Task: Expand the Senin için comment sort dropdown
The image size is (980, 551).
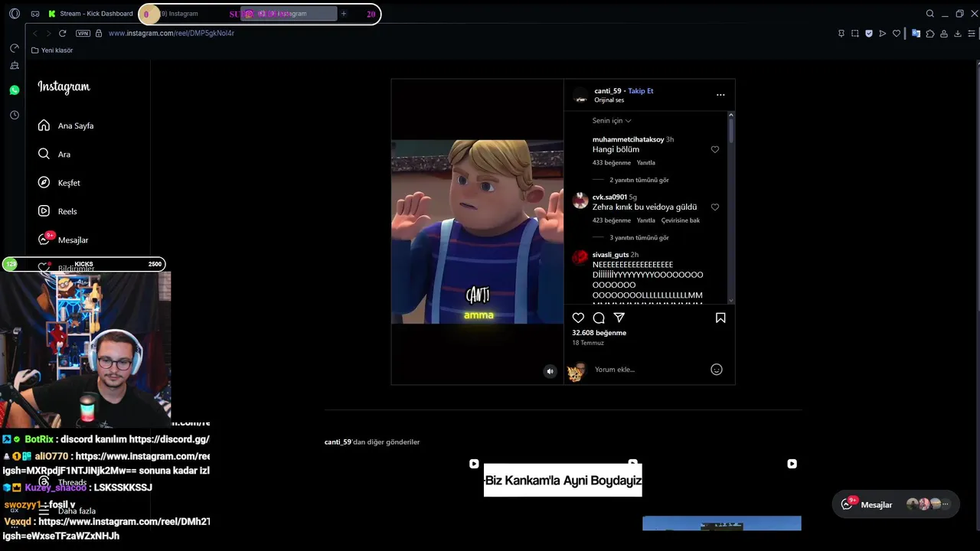Action: 612,121
